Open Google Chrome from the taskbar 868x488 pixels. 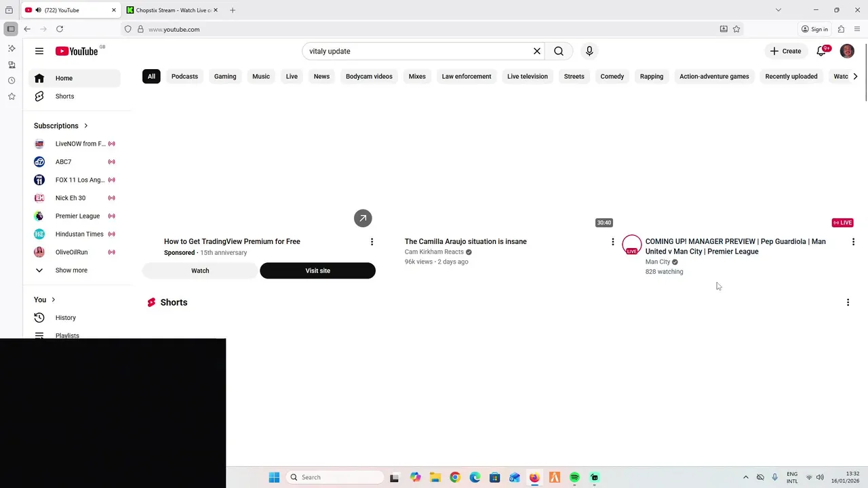(x=455, y=477)
